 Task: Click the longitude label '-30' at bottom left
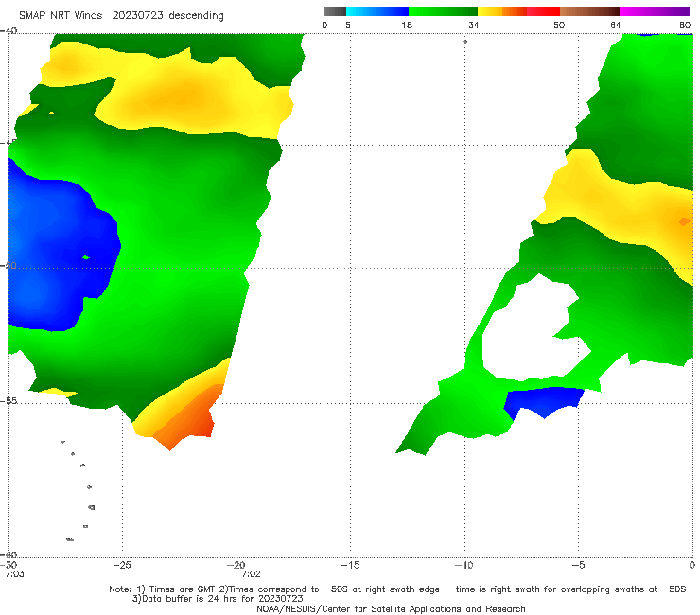[9, 565]
